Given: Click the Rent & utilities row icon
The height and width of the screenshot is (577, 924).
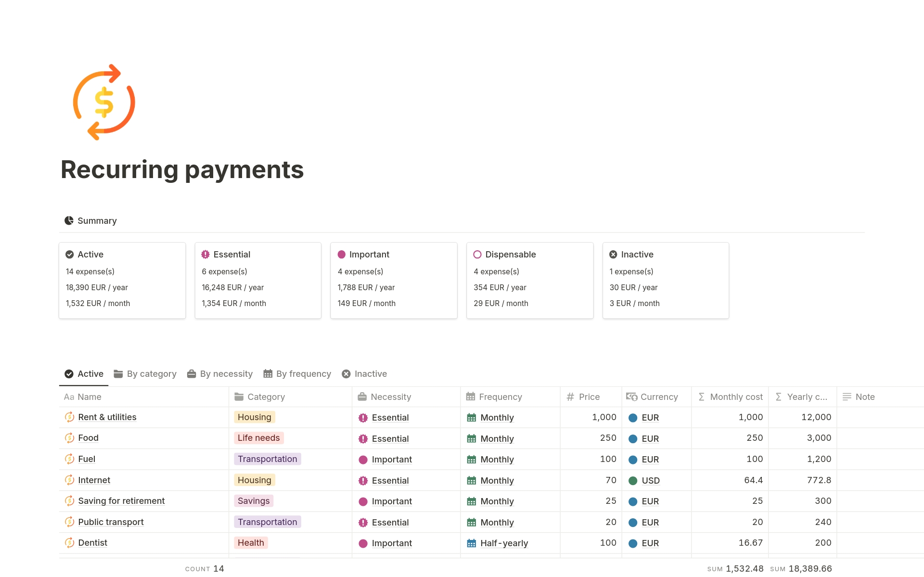Looking at the screenshot, I should [69, 417].
